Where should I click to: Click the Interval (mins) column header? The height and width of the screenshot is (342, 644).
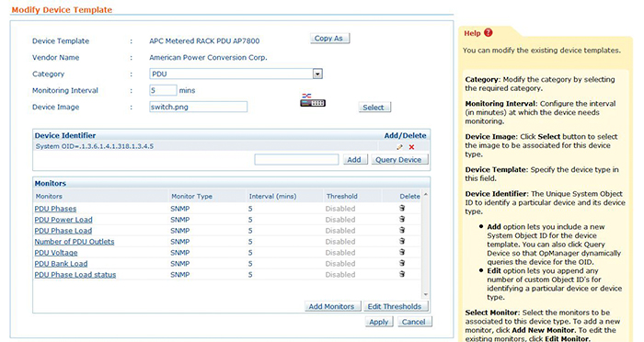coord(272,196)
